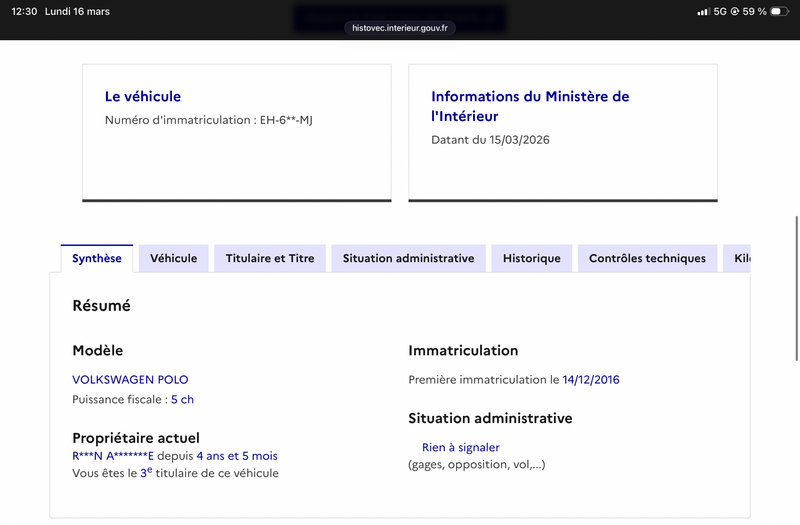Click the "Informations du Ministère de l'Intérieur" heading
The width and height of the screenshot is (800, 525).
[x=530, y=106]
